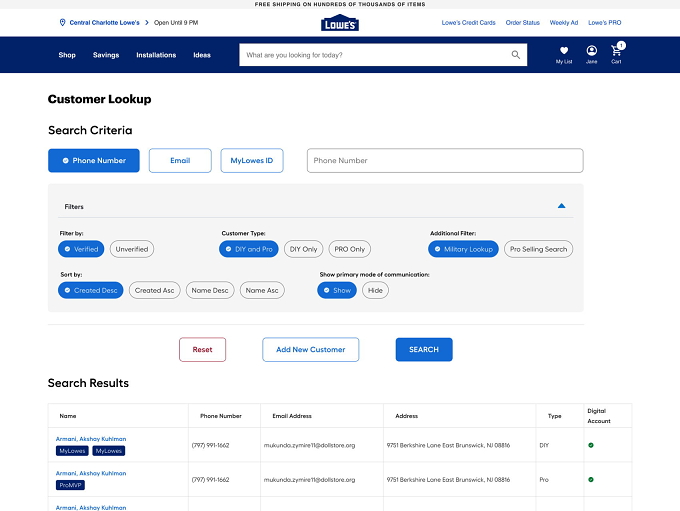This screenshot has width=680, height=511.
Task: Click Email Address column header
Action: click(292, 416)
